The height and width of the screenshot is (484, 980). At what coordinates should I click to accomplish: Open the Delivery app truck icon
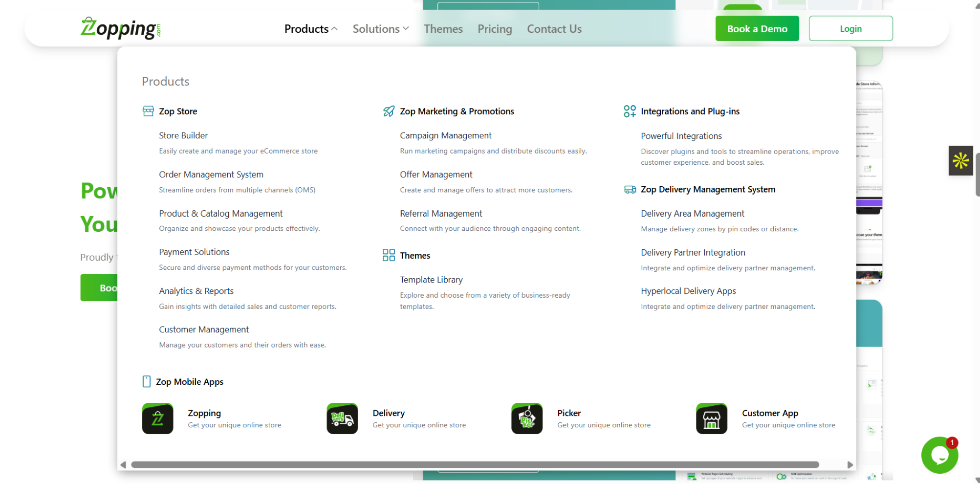[x=342, y=418]
